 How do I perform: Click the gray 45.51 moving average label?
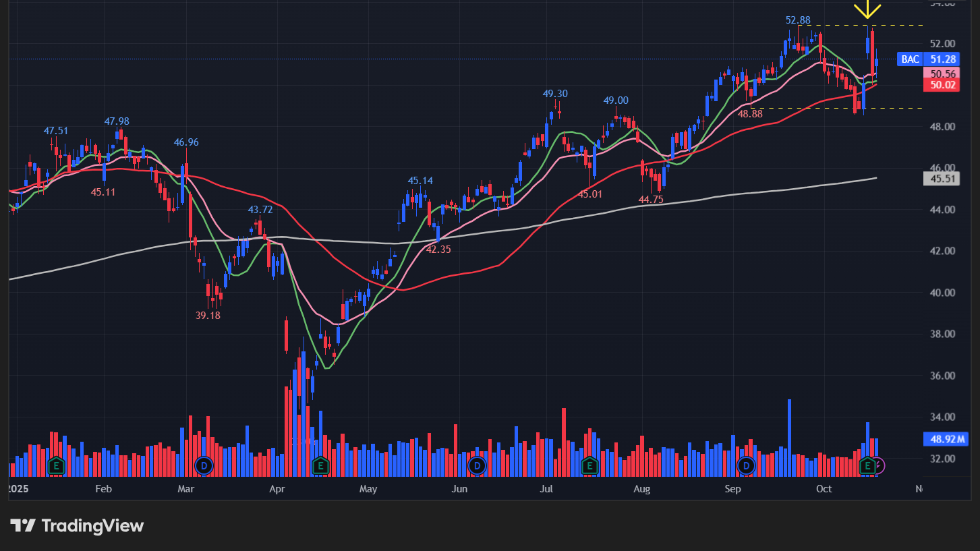point(942,179)
